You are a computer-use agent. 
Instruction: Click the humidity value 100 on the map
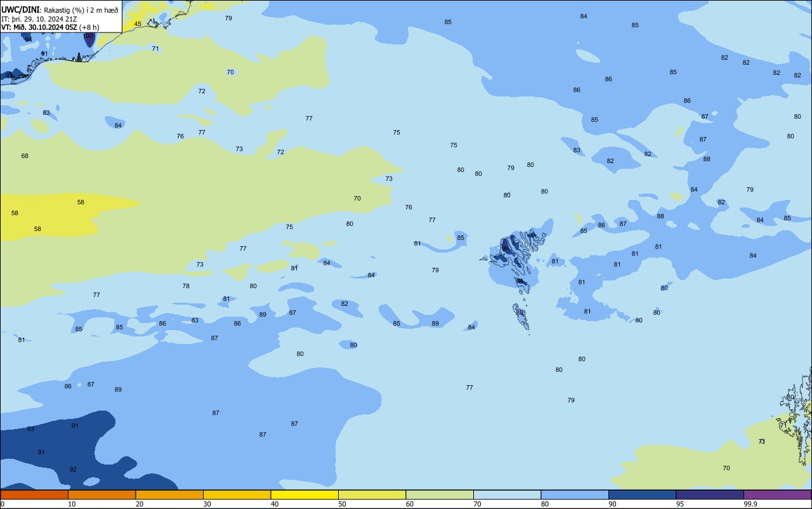click(x=88, y=36)
